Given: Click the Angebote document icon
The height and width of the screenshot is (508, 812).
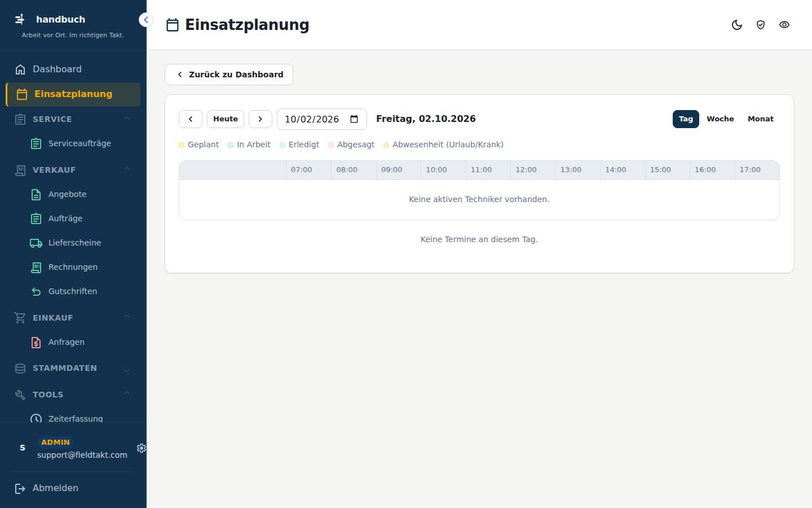Looking at the screenshot, I should 36,194.
